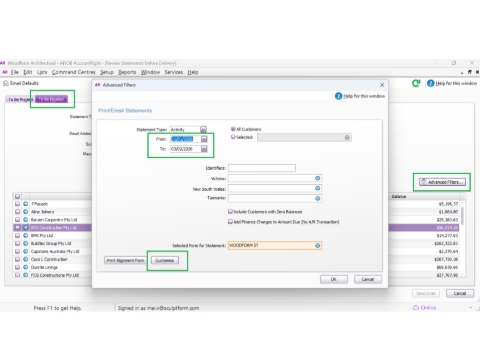Open the To date calendar picker
The width and height of the screenshot is (480, 360).
click(x=204, y=149)
